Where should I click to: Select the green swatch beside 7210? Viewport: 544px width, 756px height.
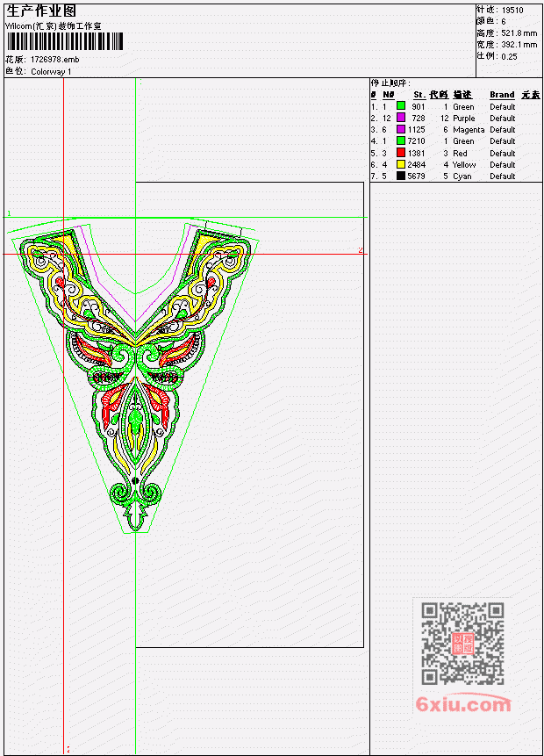point(400,140)
